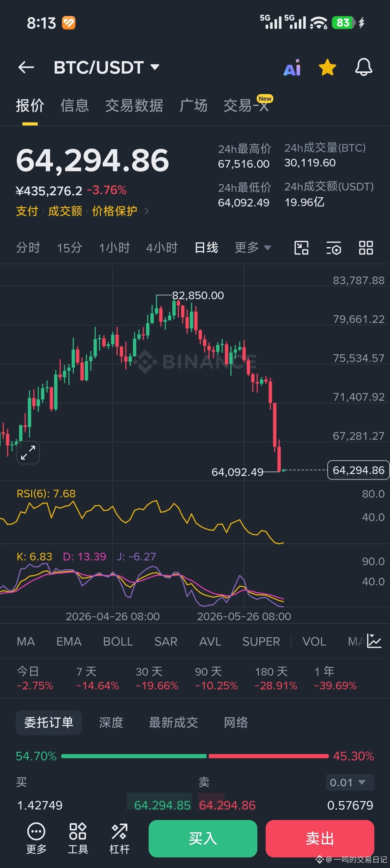
Task: Select the 4小时 chart interval
Action: click(162, 248)
